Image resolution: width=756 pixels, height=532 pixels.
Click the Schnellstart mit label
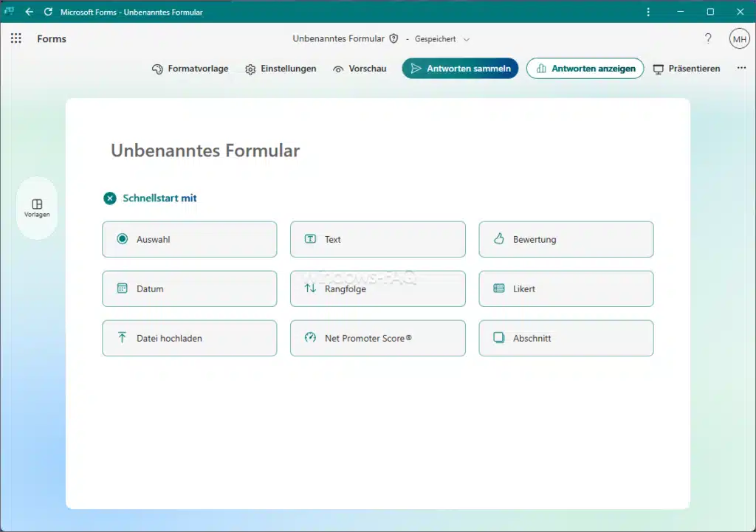tap(159, 198)
